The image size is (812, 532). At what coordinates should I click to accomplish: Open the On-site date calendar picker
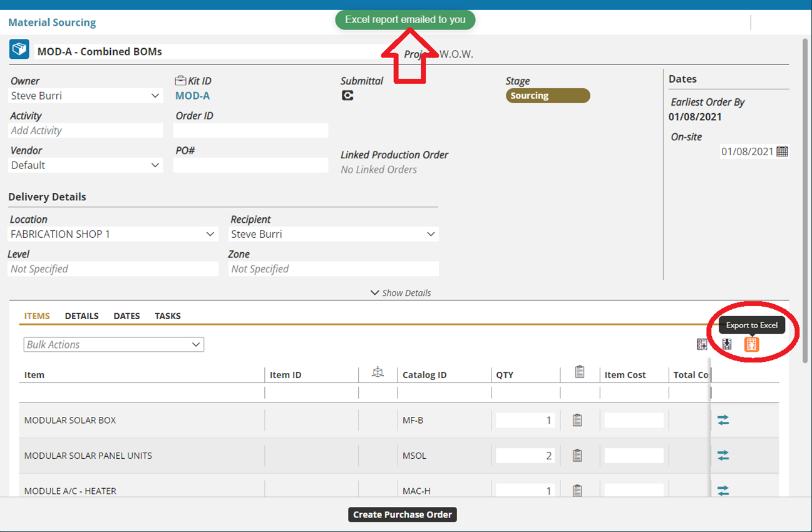pos(782,151)
